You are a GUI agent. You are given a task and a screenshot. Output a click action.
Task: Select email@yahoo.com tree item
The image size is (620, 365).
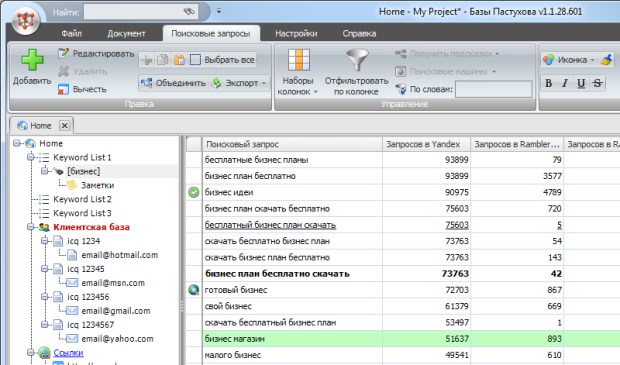coord(117,339)
